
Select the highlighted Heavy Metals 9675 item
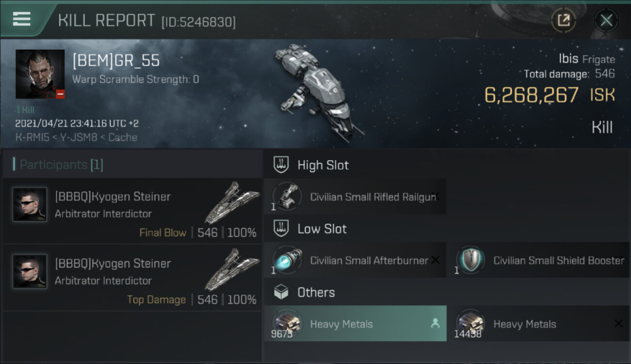355,324
